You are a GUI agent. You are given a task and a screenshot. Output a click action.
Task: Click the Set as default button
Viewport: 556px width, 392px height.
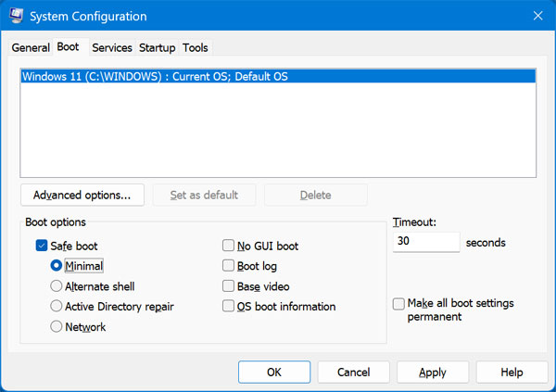click(204, 195)
